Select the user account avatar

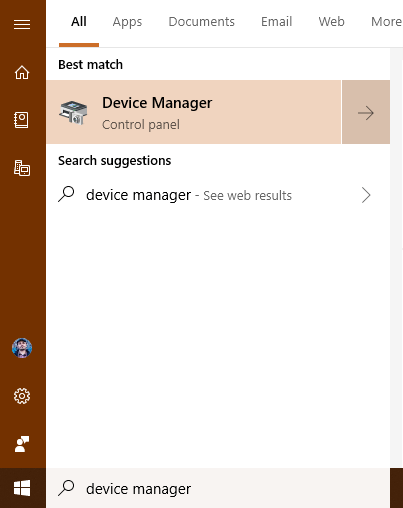22,348
